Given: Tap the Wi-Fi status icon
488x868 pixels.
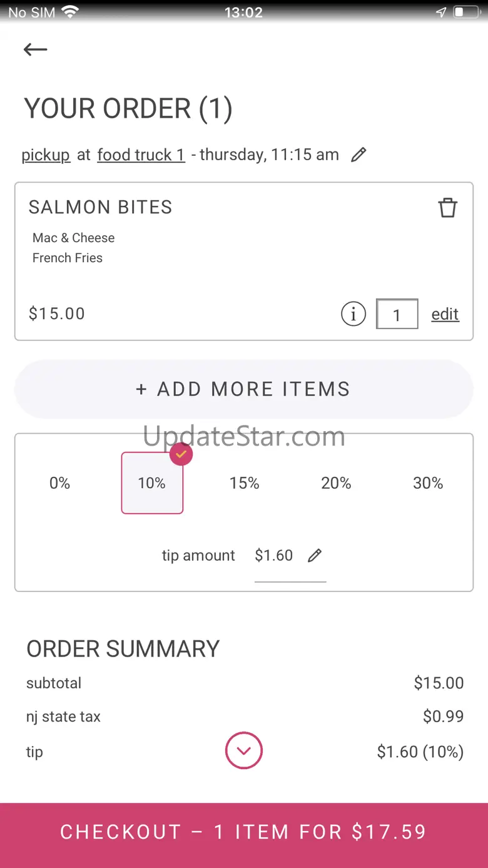Looking at the screenshot, I should [x=70, y=13].
